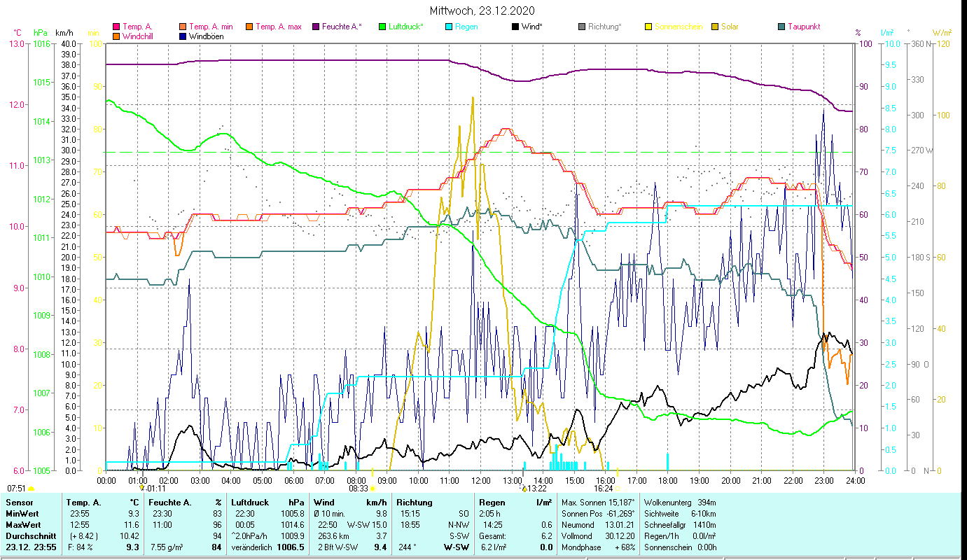Click the Windböen blue legend swatch
This screenshot has height=560, width=967.
tap(183, 36)
